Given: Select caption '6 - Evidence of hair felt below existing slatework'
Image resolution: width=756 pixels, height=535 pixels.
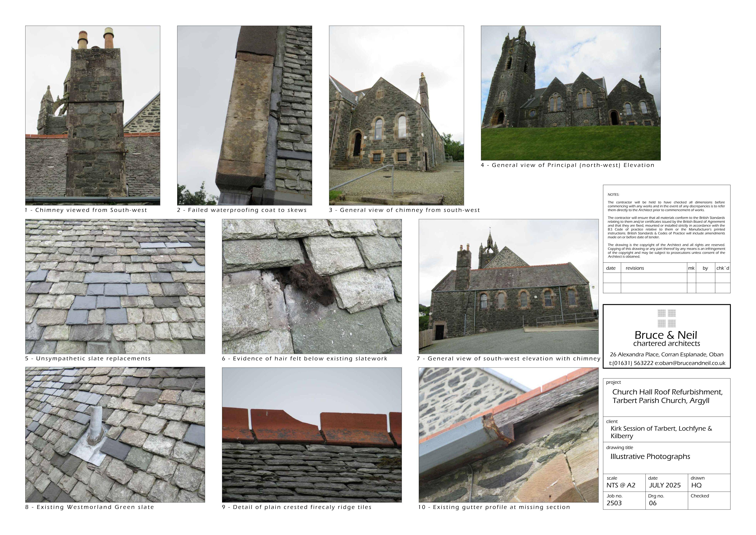Looking at the screenshot, I should click(x=305, y=358).
